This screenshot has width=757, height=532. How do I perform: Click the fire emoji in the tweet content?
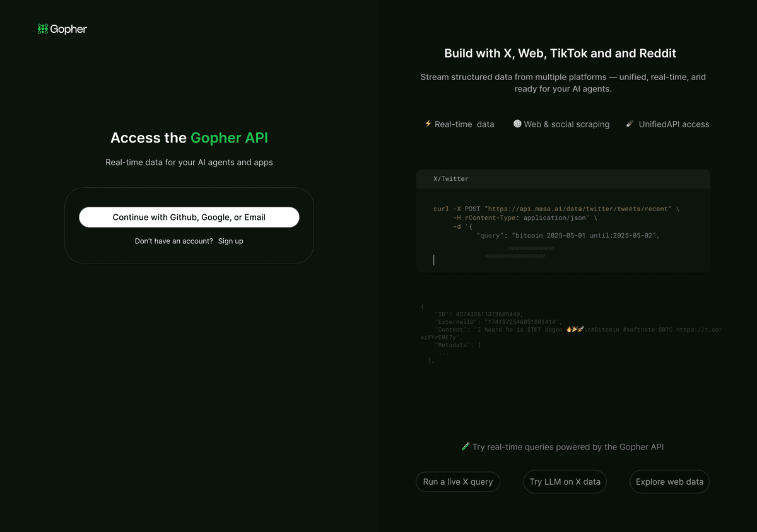tap(570, 329)
